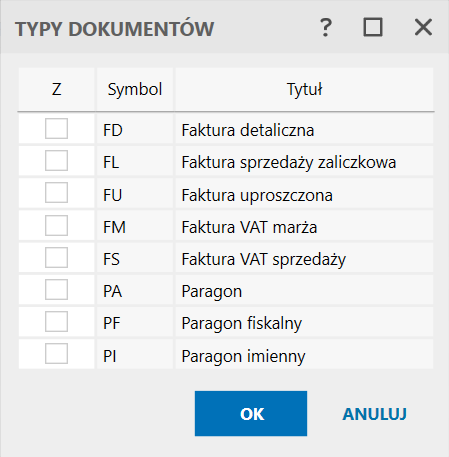Close the Typy dokumentów dialog
Image resolution: width=449 pixels, height=457 pixels.
click(423, 27)
